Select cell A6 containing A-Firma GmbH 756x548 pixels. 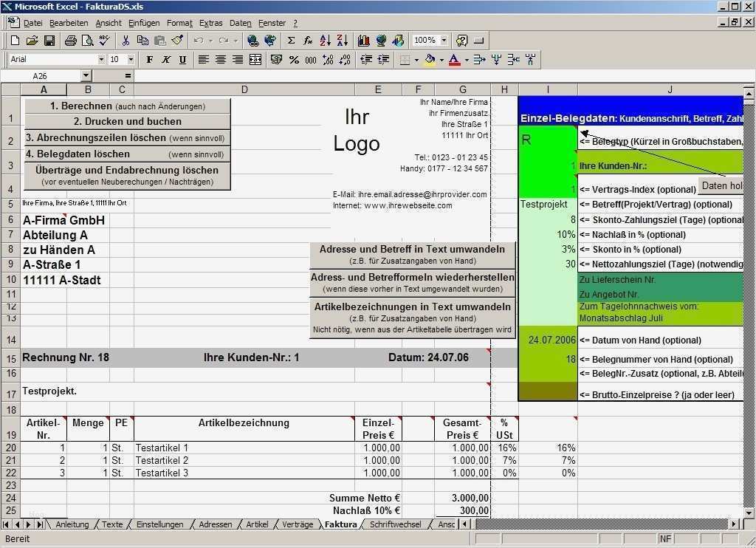pyautogui.click(x=44, y=220)
